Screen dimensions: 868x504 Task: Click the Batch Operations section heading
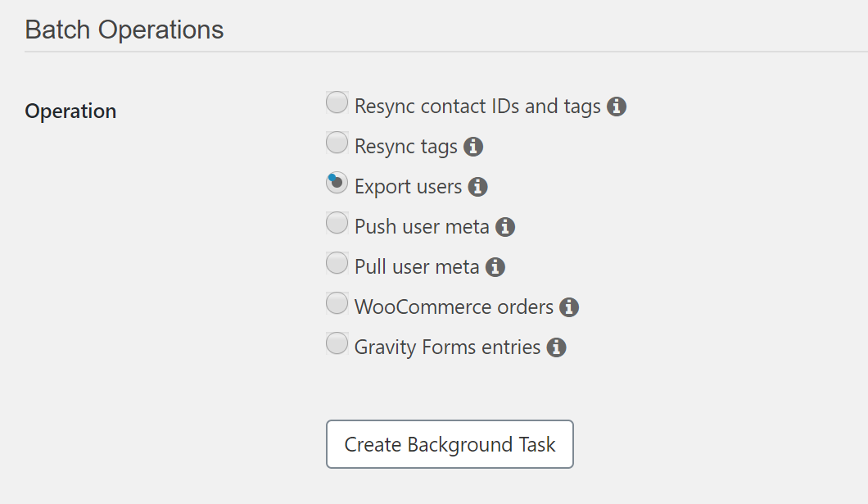coord(124,30)
